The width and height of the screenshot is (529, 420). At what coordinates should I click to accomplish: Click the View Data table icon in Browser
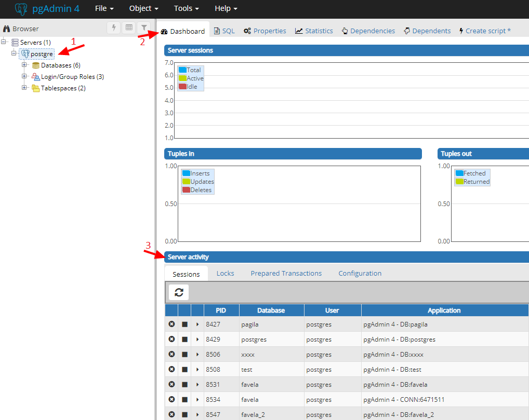coord(128,28)
